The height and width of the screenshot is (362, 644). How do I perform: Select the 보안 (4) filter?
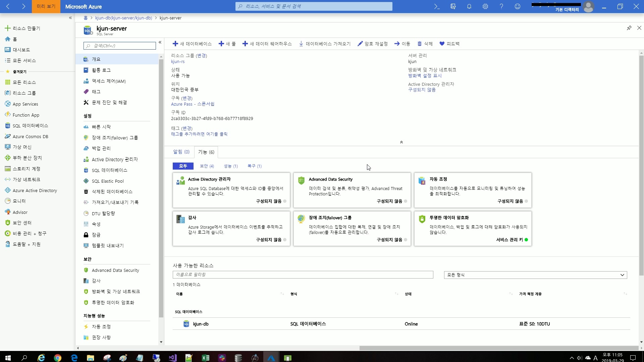pos(207,166)
